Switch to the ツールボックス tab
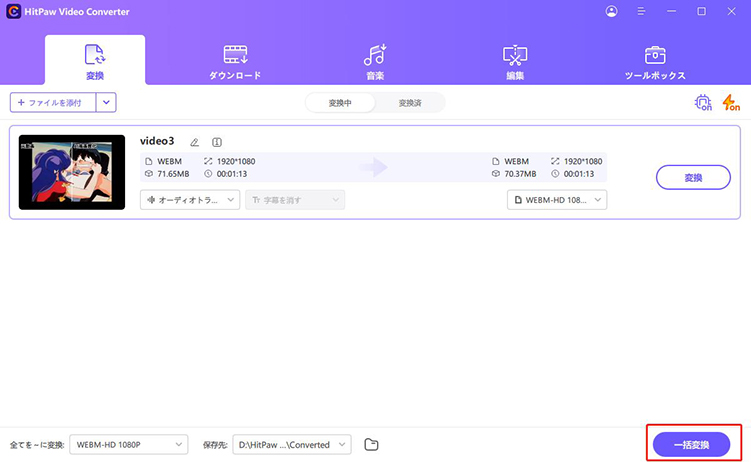This screenshot has height=462, width=751. pos(655,61)
